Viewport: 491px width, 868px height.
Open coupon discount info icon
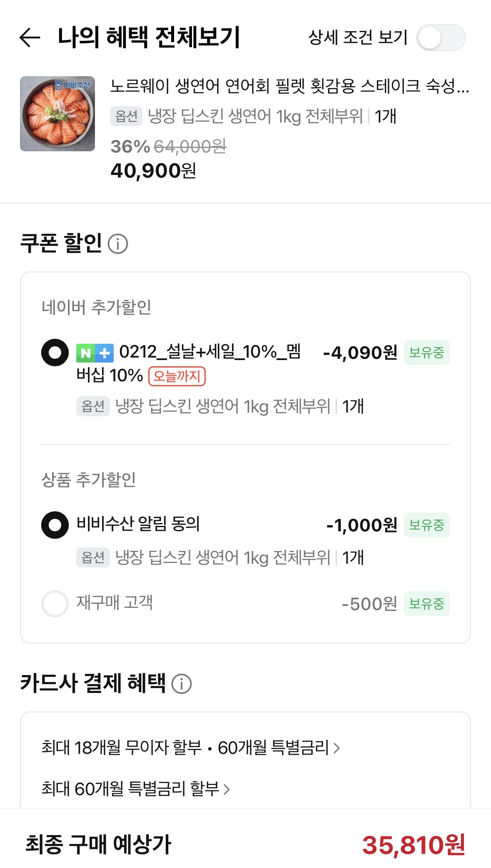(118, 244)
